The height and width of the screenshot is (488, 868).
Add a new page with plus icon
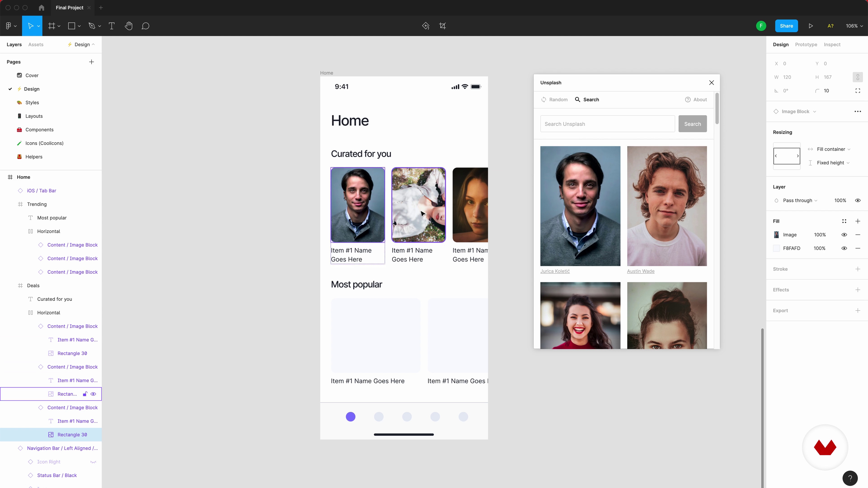click(x=91, y=62)
